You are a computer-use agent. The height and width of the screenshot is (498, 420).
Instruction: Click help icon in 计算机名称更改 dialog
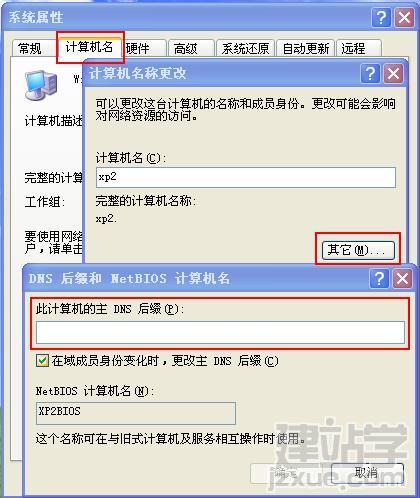(x=370, y=73)
